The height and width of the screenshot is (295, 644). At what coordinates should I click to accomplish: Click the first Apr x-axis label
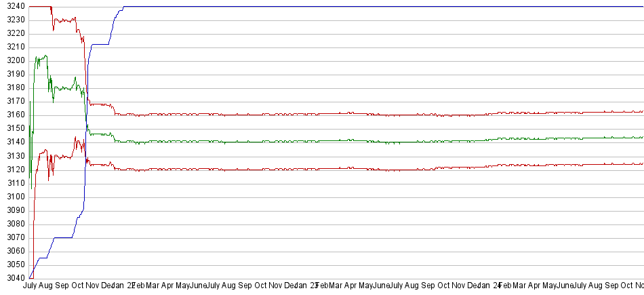coord(170,286)
